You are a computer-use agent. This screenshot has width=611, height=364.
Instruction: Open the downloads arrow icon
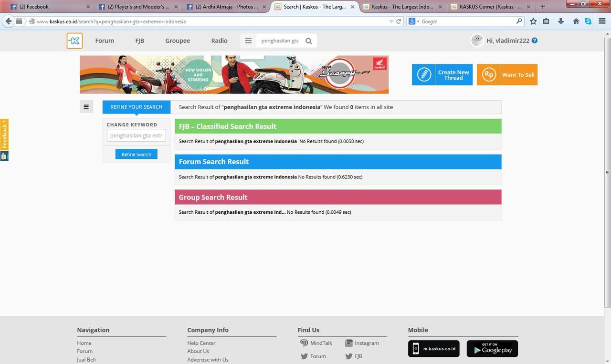[561, 21]
